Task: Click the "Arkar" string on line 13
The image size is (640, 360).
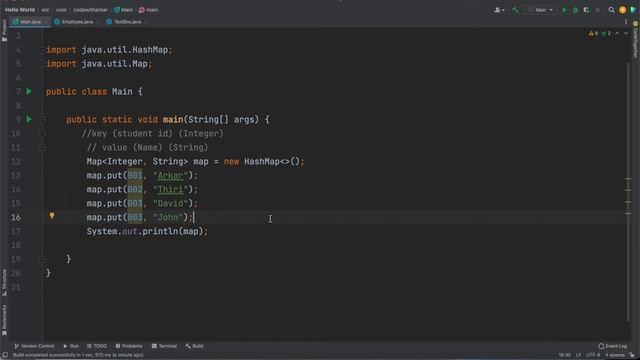Action: coord(170,176)
